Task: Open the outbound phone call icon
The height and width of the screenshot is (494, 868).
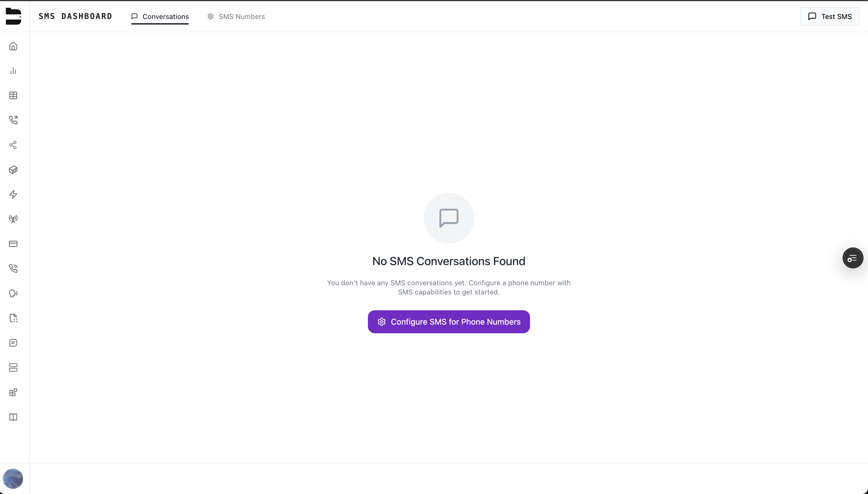Action: [x=13, y=120]
